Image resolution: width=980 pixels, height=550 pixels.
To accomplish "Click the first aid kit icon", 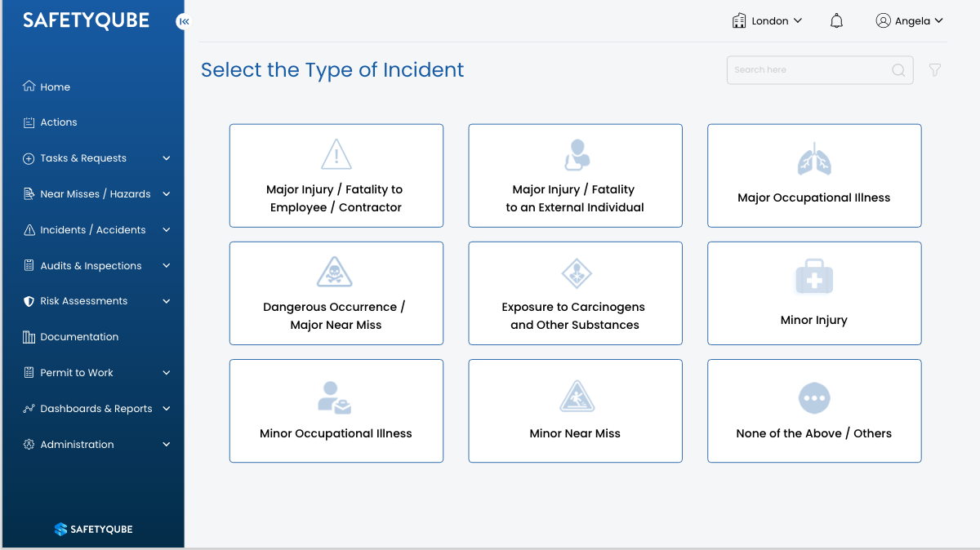I will (x=814, y=278).
